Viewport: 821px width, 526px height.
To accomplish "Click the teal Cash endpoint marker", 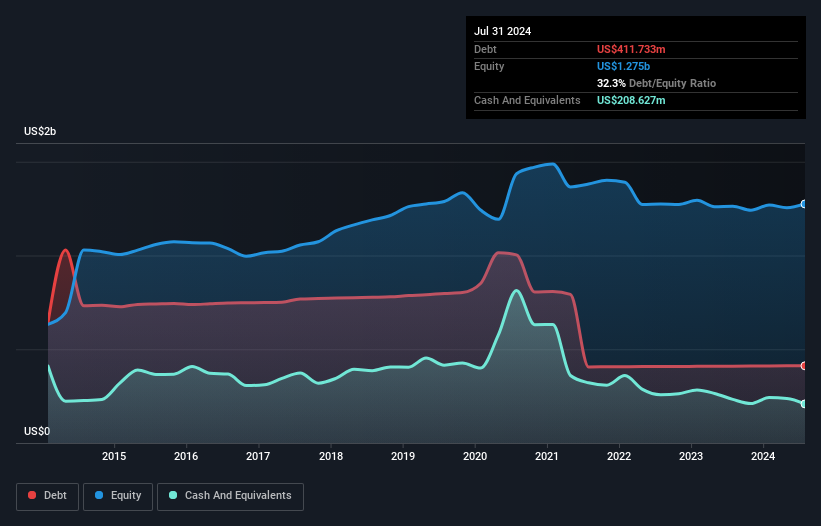I will tap(804, 404).
